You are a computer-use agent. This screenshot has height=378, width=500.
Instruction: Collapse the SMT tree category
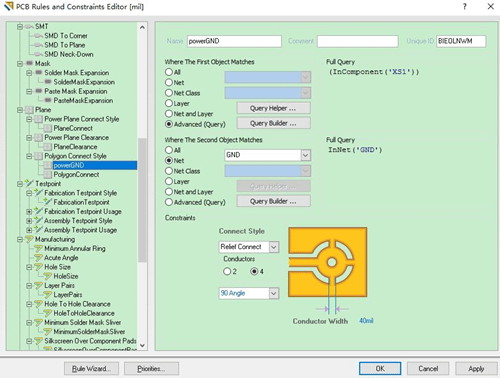point(20,26)
